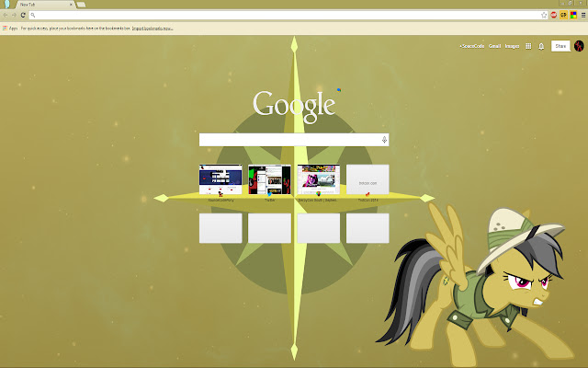
Task: Click the browser forward arrow
Action: click(14, 15)
